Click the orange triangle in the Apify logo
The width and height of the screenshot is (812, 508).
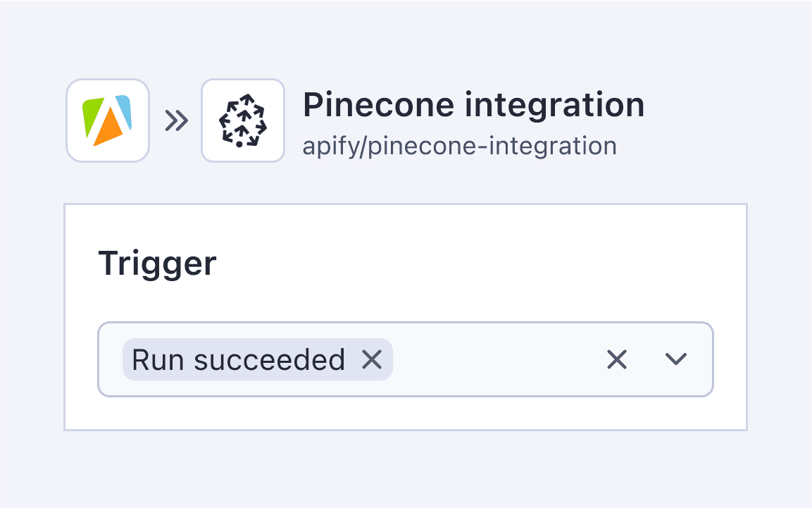coord(107,128)
